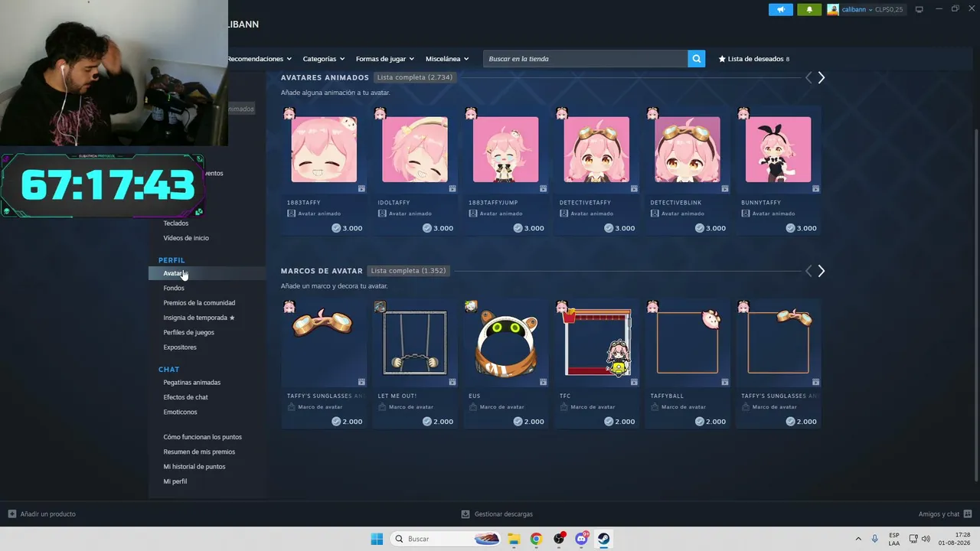Click the game icon above EUS frame
The height and width of the screenshot is (551, 980).
point(471,307)
